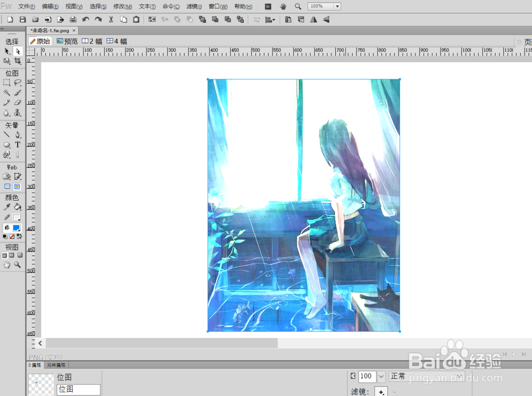Click the horizontal scrollbar left arrow
Screen dimensions: 532x396
coord(40,343)
